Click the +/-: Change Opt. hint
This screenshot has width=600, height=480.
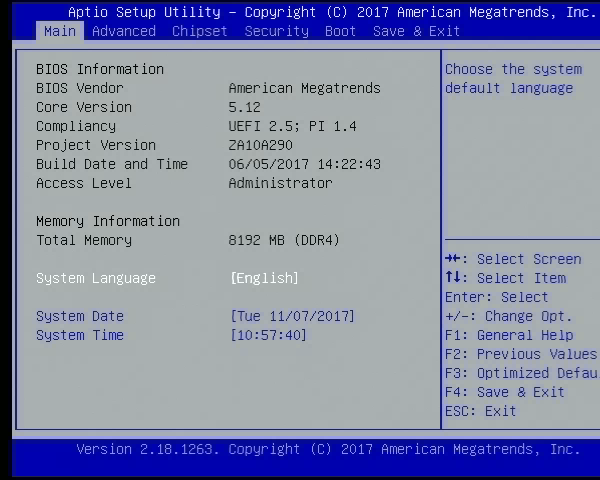(509, 316)
